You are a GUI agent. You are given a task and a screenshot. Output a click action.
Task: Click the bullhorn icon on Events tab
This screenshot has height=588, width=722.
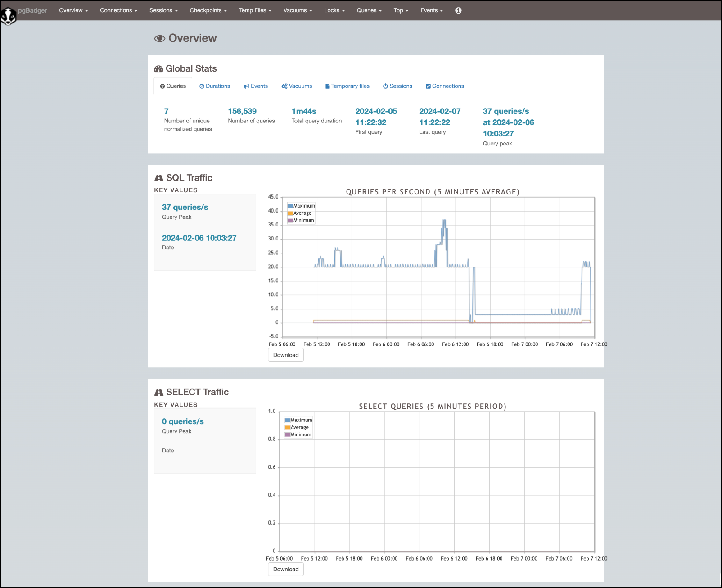[246, 86]
